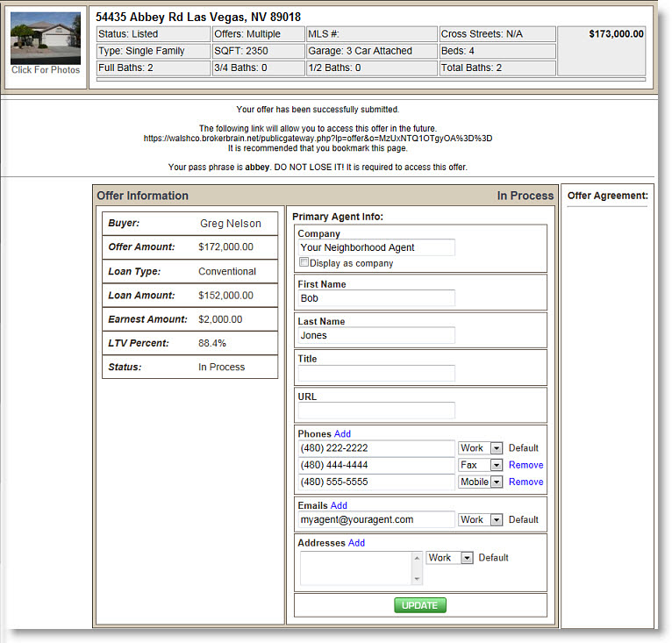This screenshot has width=672, height=643.
Task: Select the earnest amount '$2,000.00'
Action: coord(220,319)
